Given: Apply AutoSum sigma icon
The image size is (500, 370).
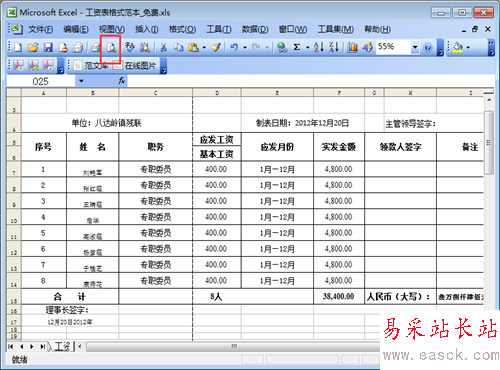Looking at the screenshot, I should [297, 48].
